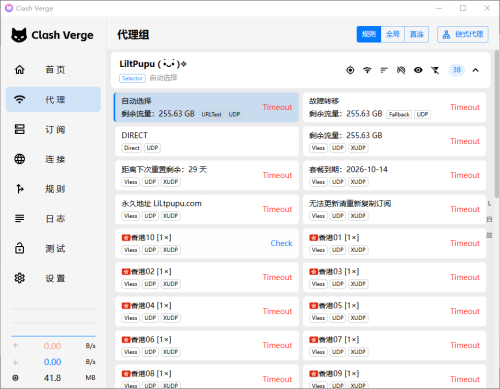Retest Timeout on the 自动选择 card

(x=277, y=107)
